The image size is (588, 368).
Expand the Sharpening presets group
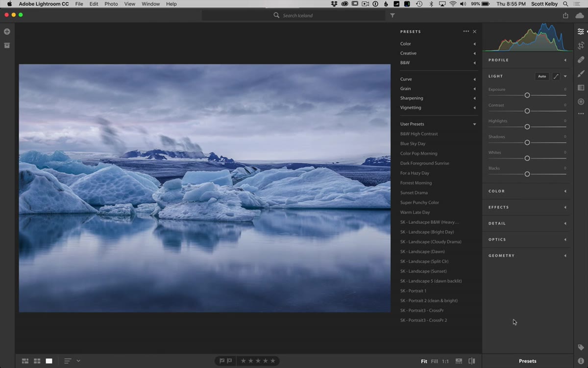tap(474, 98)
